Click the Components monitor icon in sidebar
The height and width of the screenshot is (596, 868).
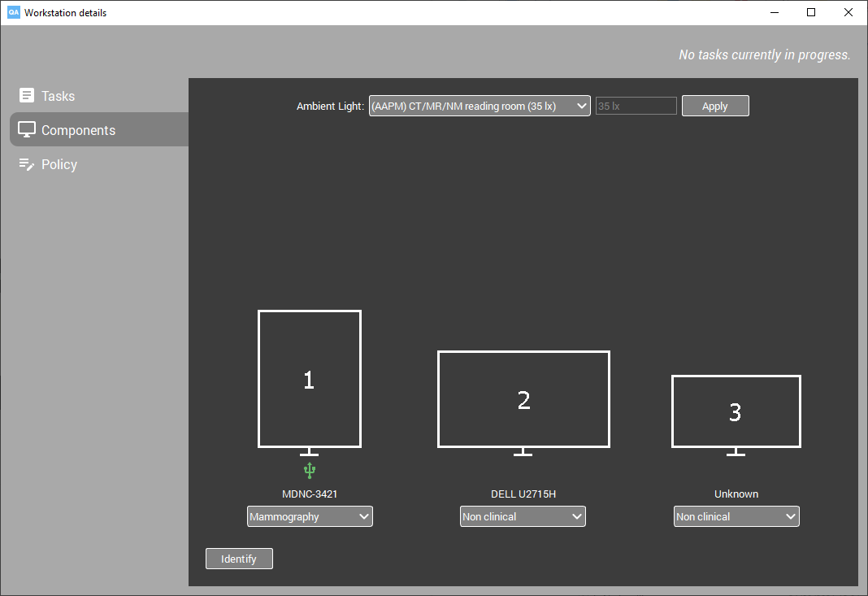coord(27,129)
